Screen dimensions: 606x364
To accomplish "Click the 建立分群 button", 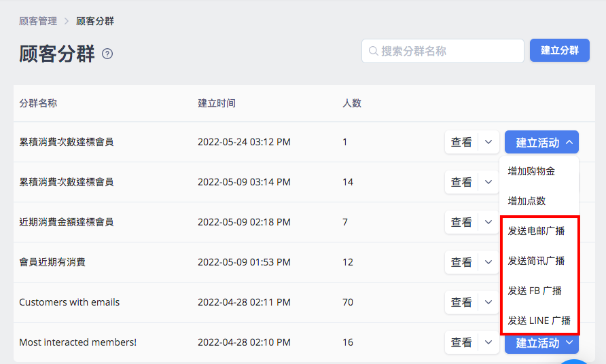I will [559, 50].
